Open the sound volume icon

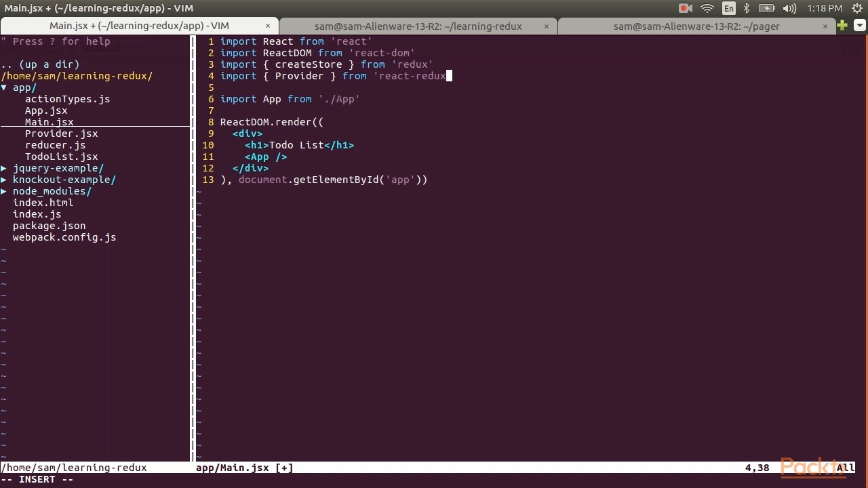789,8
